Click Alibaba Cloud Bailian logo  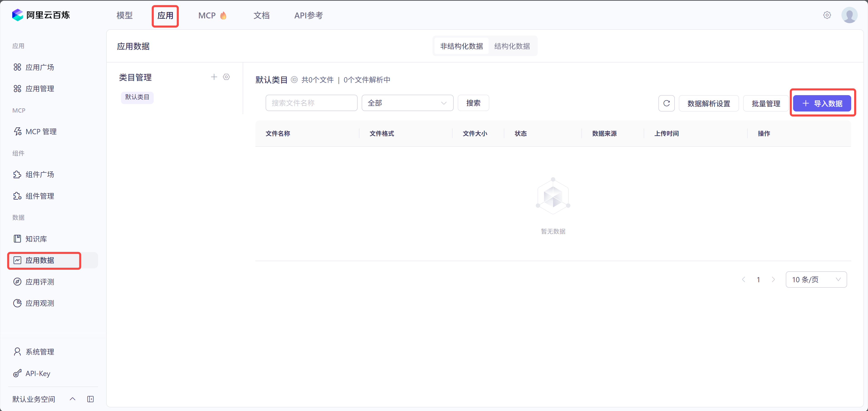41,15
